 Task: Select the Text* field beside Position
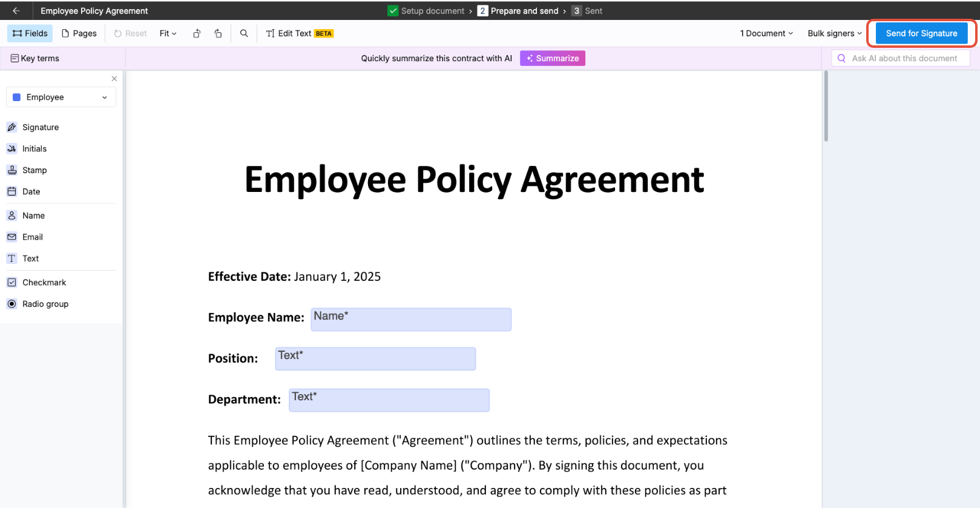(375, 359)
